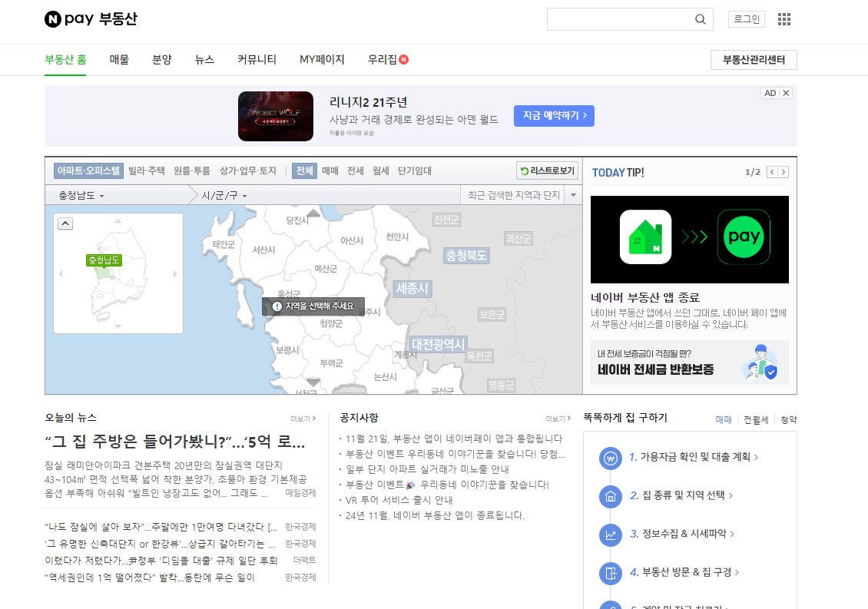The height and width of the screenshot is (609, 868).
Task: Click 천안시 on the map
Action: (397, 237)
